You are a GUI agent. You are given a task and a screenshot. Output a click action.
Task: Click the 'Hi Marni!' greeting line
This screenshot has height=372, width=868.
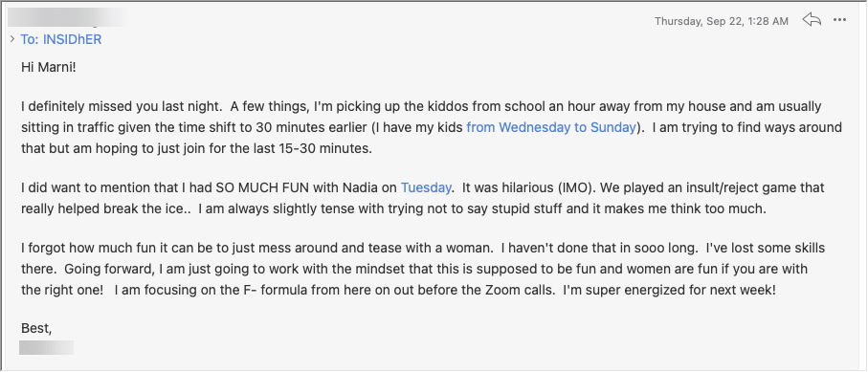[x=48, y=68]
